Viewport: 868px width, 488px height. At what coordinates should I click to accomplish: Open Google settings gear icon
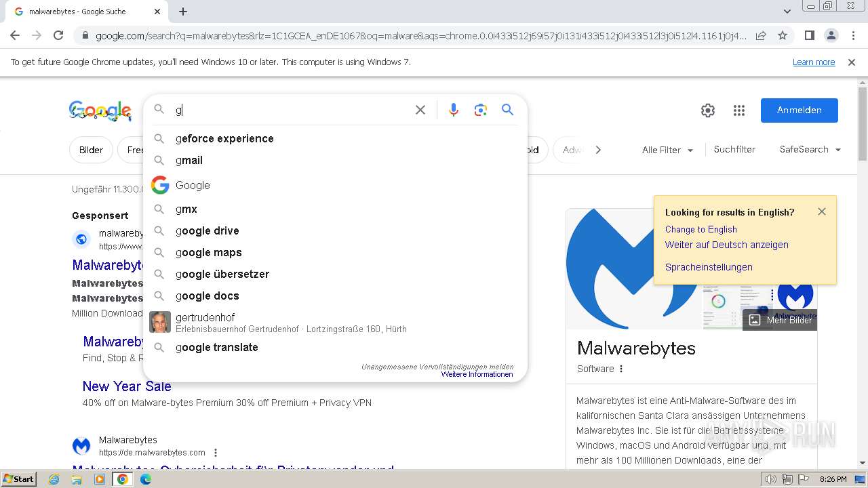pos(708,110)
